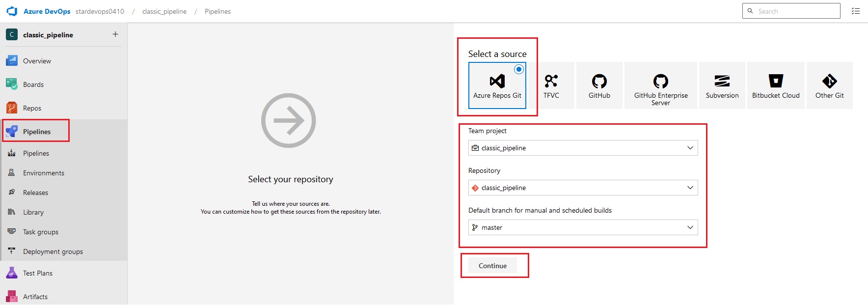Image resolution: width=868 pixels, height=305 pixels.
Task: Click the plus icon next to classic_pipeline
Action: [x=115, y=34]
